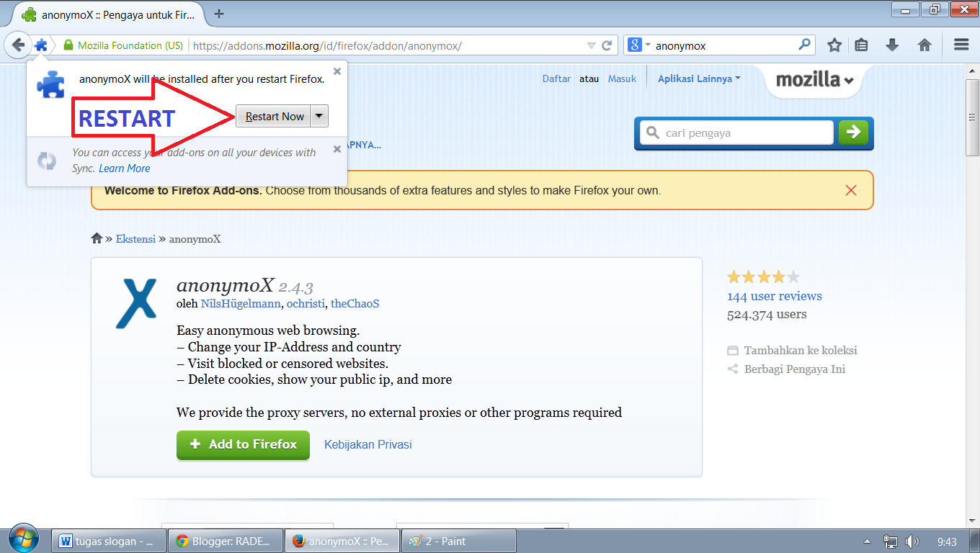
Task: Click the home icon in the breadcrumb
Action: pyautogui.click(x=97, y=238)
